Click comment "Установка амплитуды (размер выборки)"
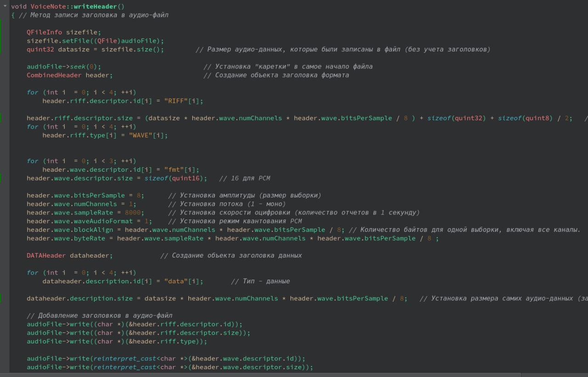Image resolution: width=588 pixels, height=377 pixels. click(x=244, y=196)
